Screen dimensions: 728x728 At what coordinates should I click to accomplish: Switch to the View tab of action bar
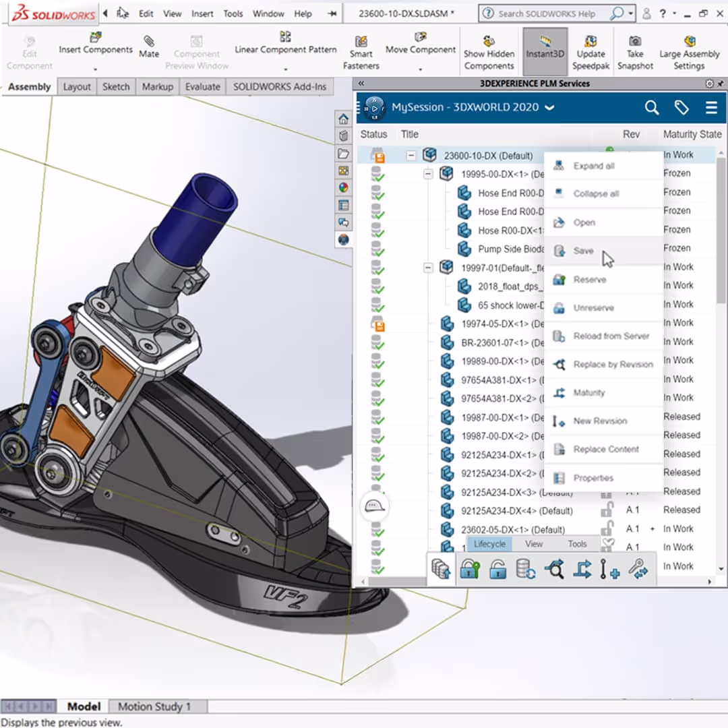[534, 544]
